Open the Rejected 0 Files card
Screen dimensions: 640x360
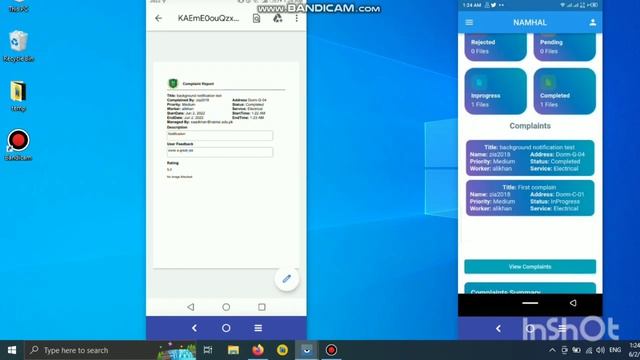pyautogui.click(x=496, y=47)
